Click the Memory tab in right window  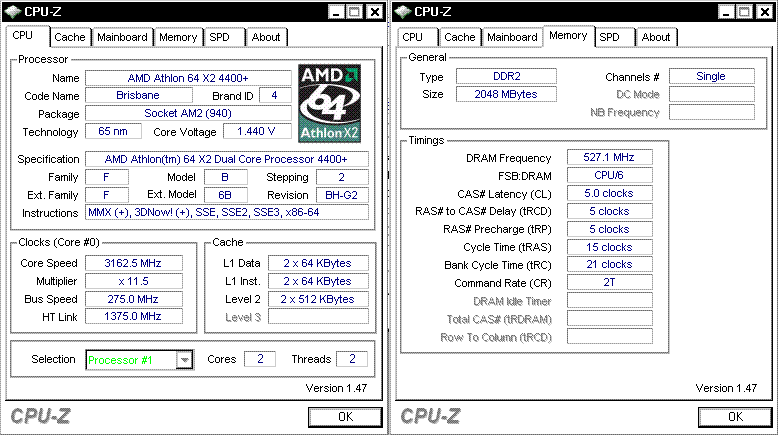point(568,36)
